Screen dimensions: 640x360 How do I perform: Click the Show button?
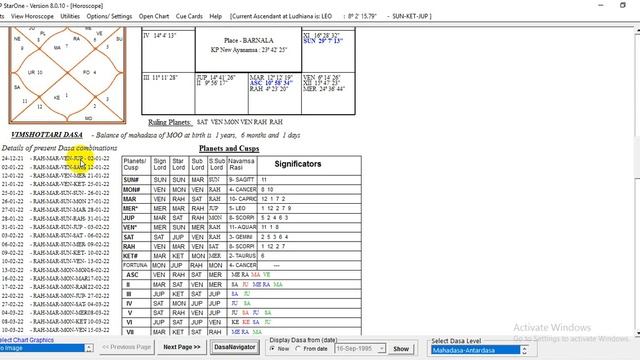tap(401, 349)
